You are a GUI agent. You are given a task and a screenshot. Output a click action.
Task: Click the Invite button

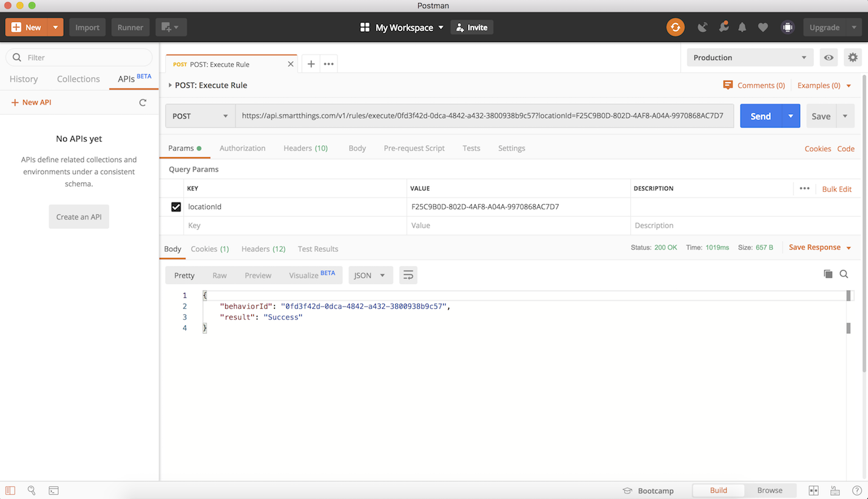[x=472, y=27]
